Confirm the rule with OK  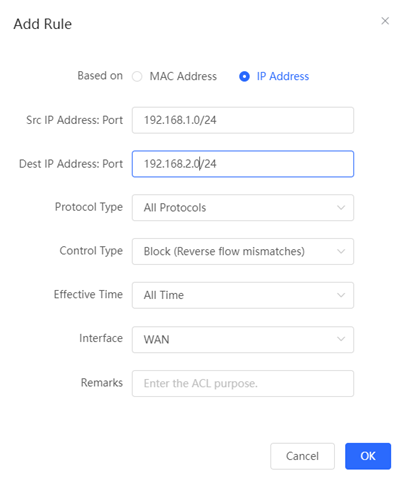click(368, 456)
